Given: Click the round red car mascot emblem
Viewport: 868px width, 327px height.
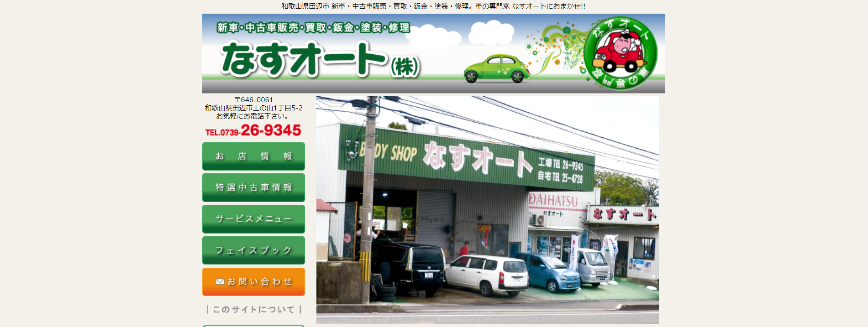Looking at the screenshot, I should 620,53.
